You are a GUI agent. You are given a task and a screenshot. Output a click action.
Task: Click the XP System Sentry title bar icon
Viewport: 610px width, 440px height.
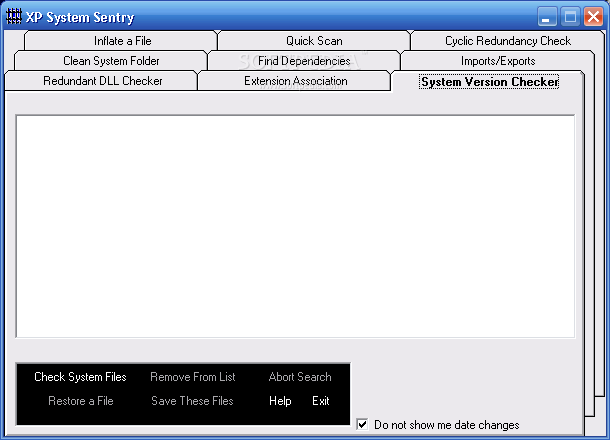point(14,17)
